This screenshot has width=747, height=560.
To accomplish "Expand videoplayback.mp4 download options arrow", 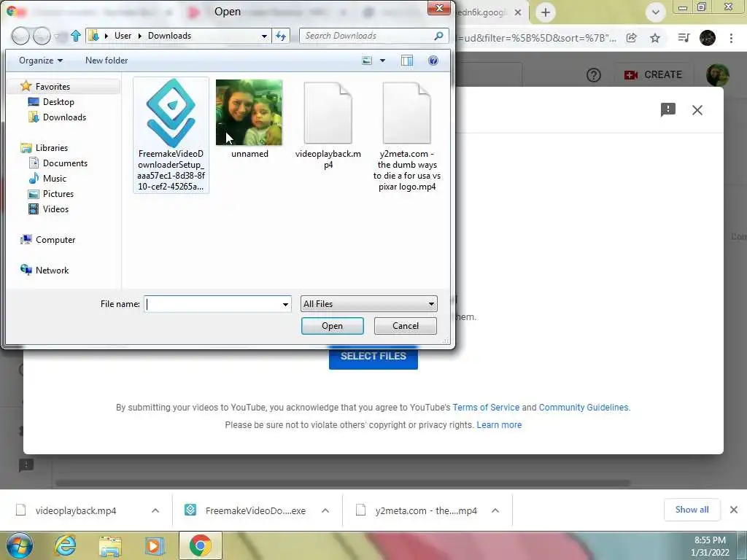I will (155, 510).
